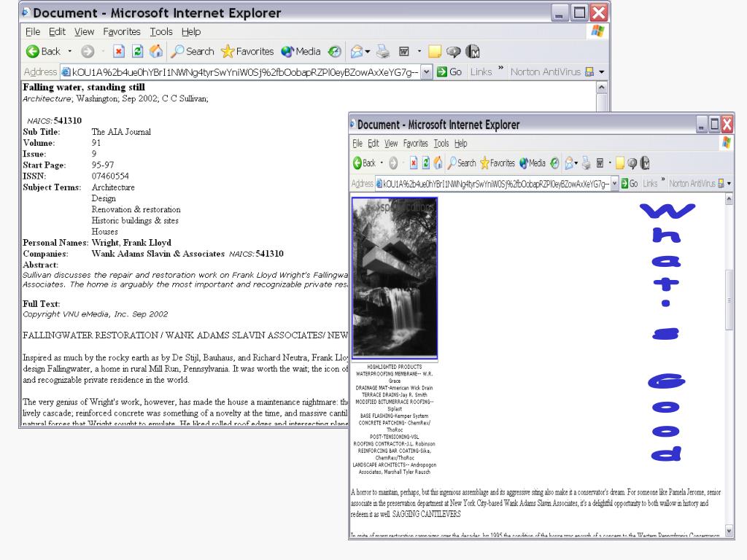Open File menu in front window
Screen dimensions: 747x560
[357, 144]
